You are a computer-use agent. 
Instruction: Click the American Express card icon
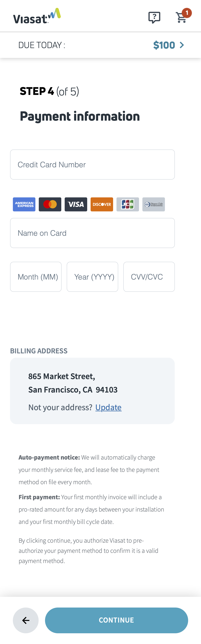coord(24,204)
